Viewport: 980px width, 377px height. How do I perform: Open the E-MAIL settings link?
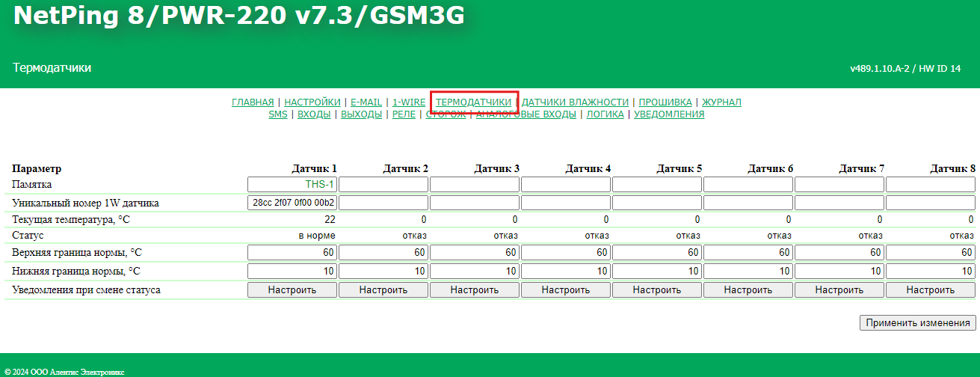[x=366, y=102]
